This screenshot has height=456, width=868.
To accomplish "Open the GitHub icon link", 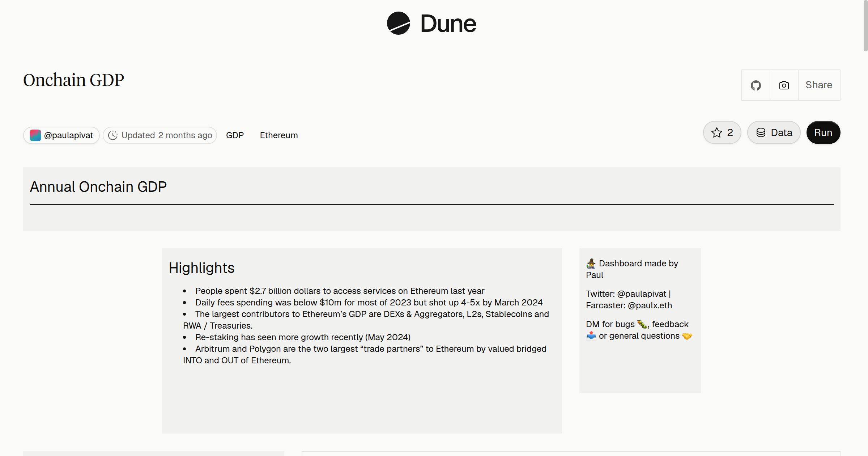I will pos(756,85).
